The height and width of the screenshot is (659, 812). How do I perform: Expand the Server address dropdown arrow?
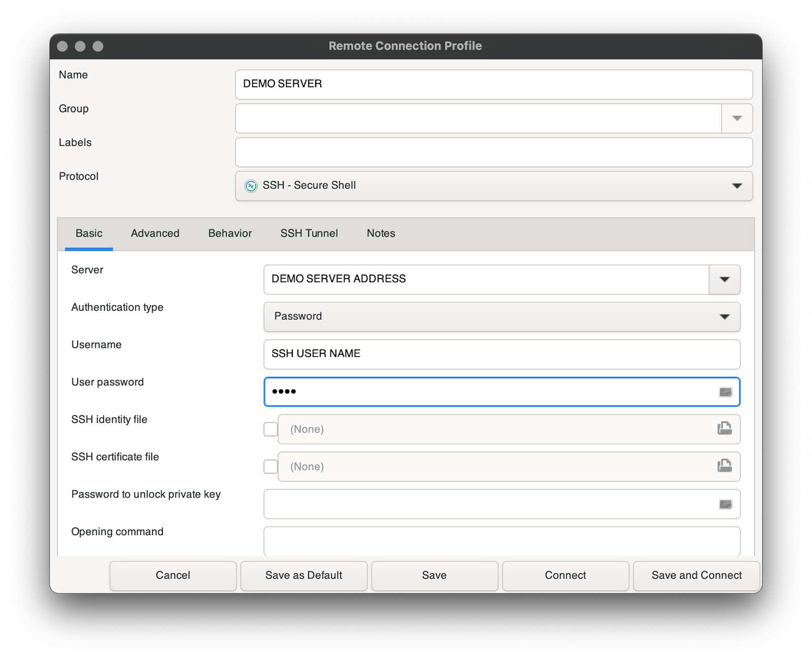(724, 279)
